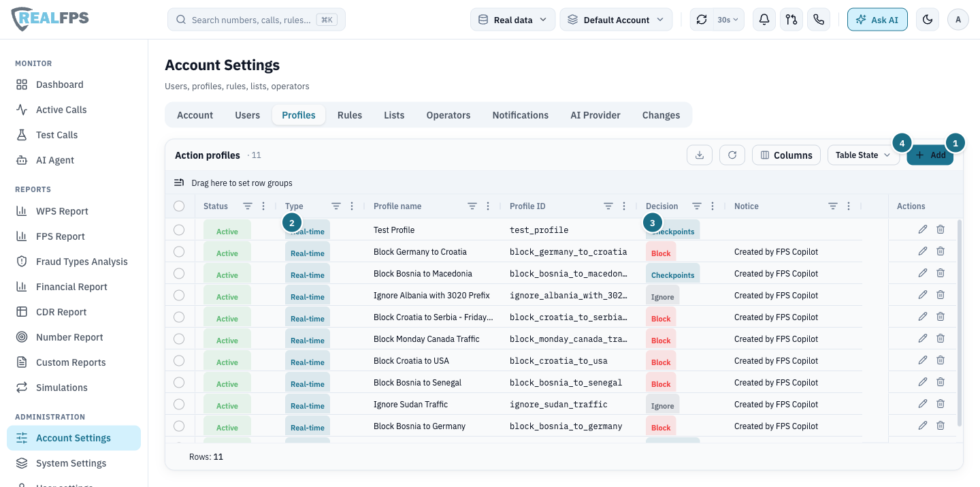Viewport: 980px width, 487px height.
Task: Toggle the select-all rows checkbox
Action: 179,206
